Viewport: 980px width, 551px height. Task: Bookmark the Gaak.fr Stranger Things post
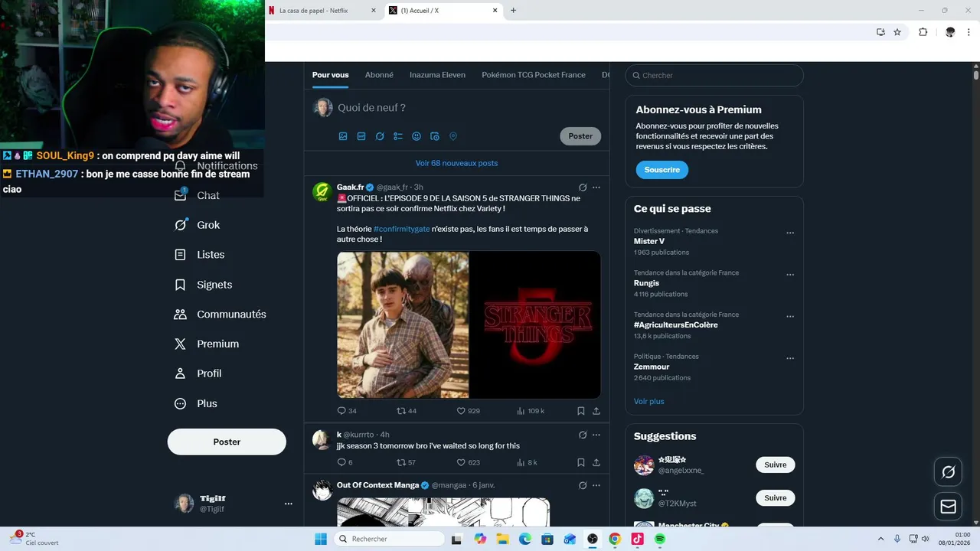(581, 411)
